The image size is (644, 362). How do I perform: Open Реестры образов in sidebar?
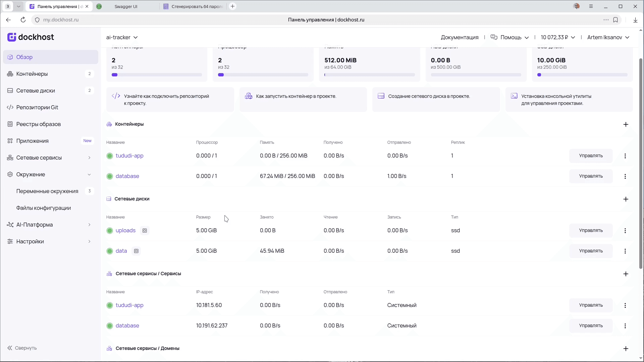point(51,124)
